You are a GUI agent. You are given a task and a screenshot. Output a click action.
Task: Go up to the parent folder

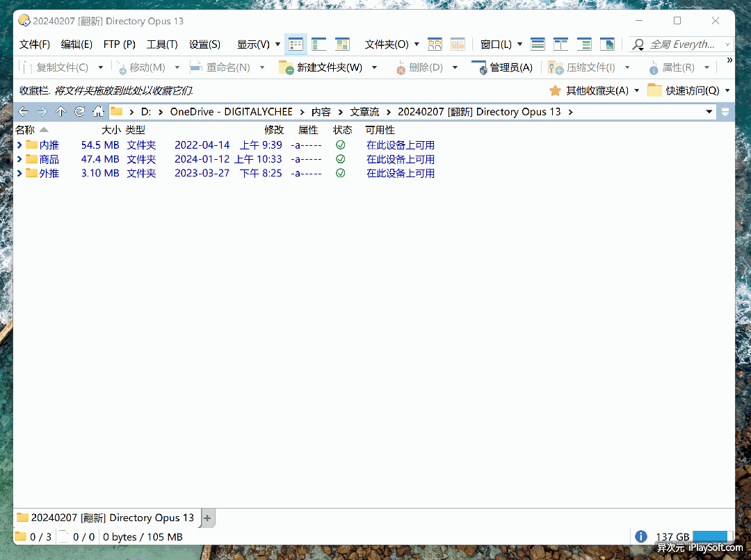point(61,112)
